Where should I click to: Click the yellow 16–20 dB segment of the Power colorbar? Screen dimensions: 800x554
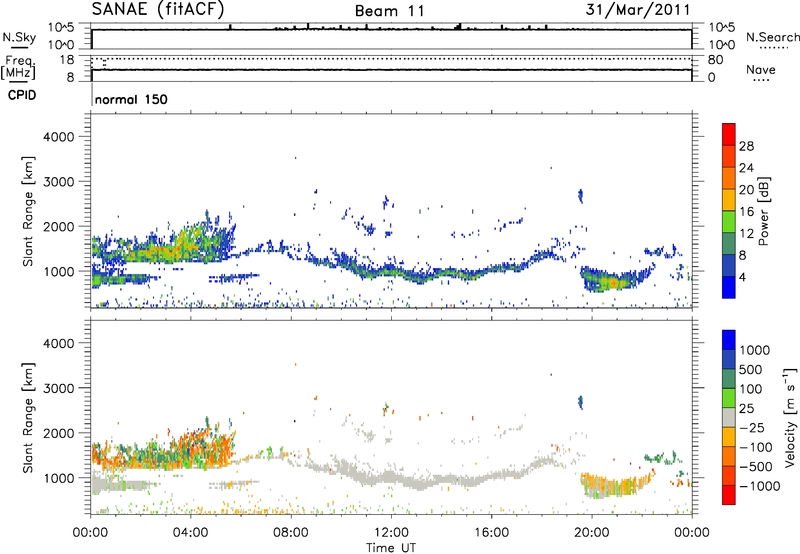[x=729, y=199]
